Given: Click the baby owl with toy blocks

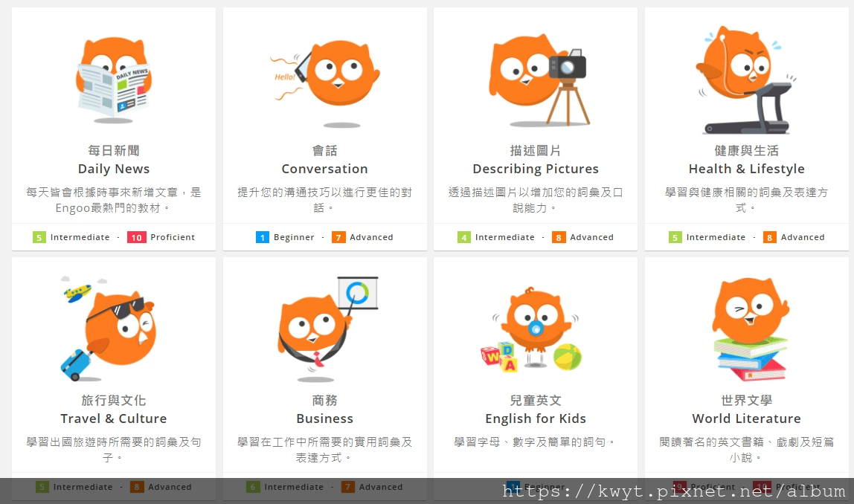Looking at the screenshot, I should (x=532, y=329).
